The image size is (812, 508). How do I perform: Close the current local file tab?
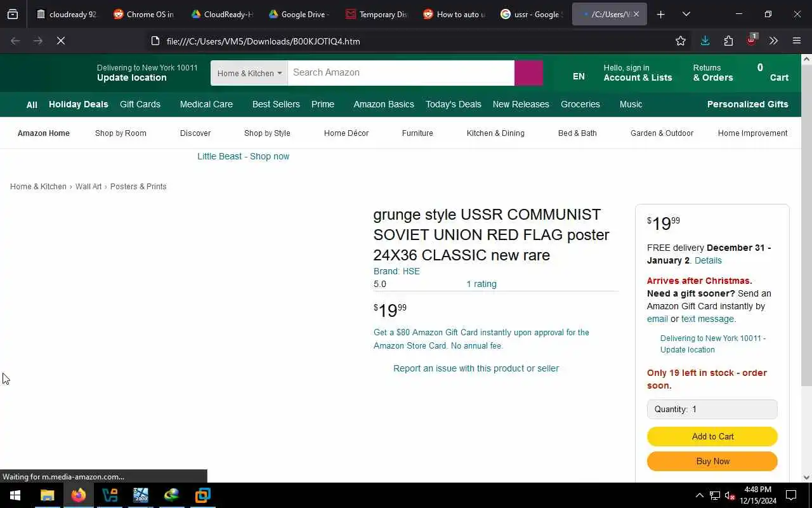pyautogui.click(x=636, y=14)
